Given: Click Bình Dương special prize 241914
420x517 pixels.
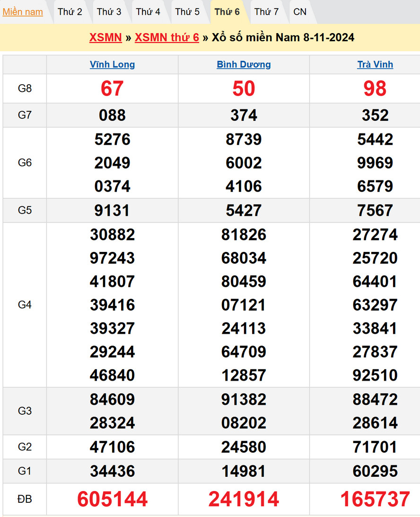Looking at the screenshot, I should pos(244,499).
